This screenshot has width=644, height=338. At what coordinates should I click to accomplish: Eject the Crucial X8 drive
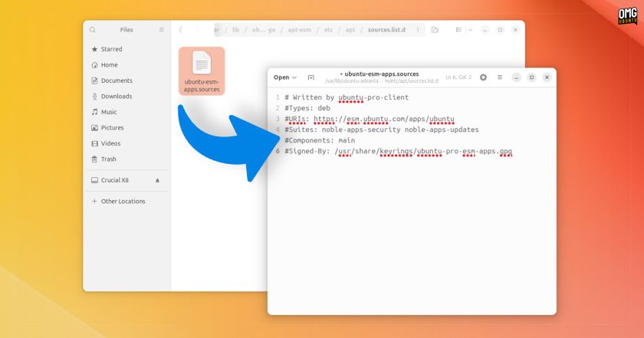click(x=157, y=180)
